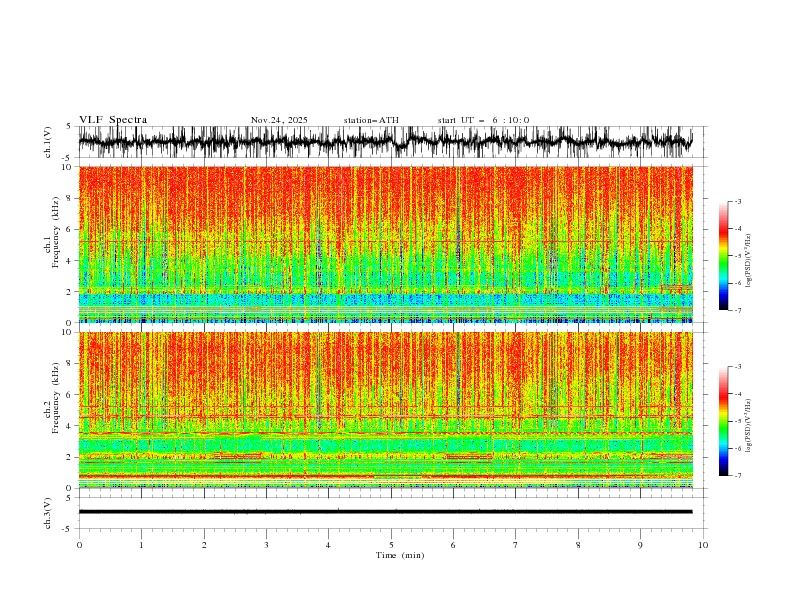The height and width of the screenshot is (612, 792).
Task: Click the "-5" tick on the ch.3(V) axis
Action: tap(68, 529)
